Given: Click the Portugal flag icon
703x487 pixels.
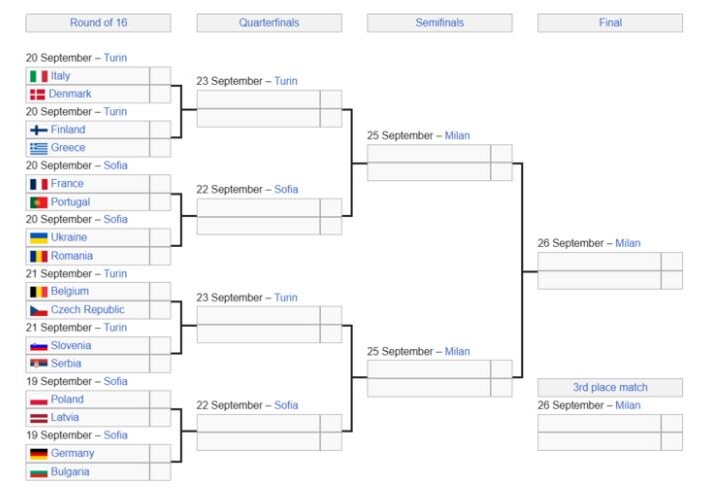Looking at the screenshot, I should point(39,202).
